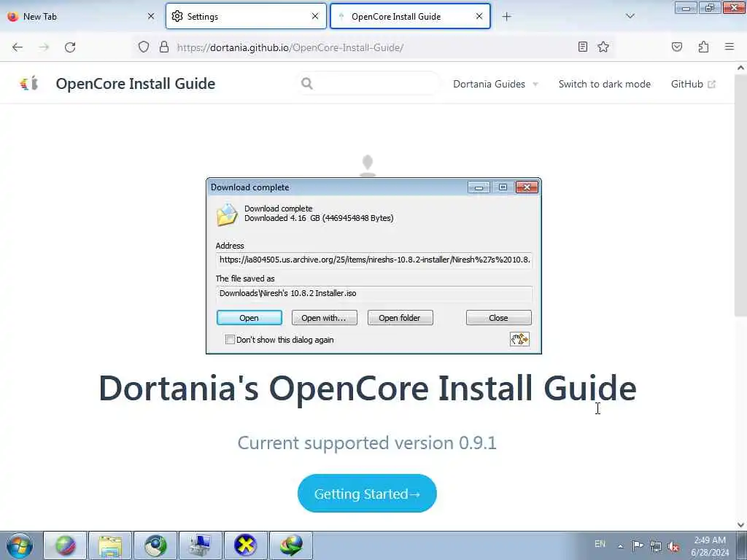The image size is (747, 560).
Task: Go back using the browser back arrow
Action: pyautogui.click(x=18, y=47)
